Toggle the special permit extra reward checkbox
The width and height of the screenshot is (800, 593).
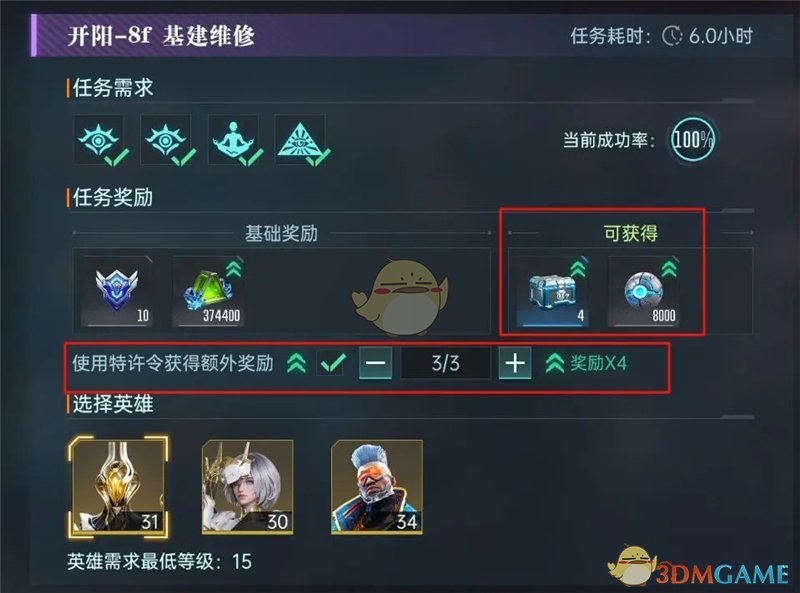tap(332, 363)
